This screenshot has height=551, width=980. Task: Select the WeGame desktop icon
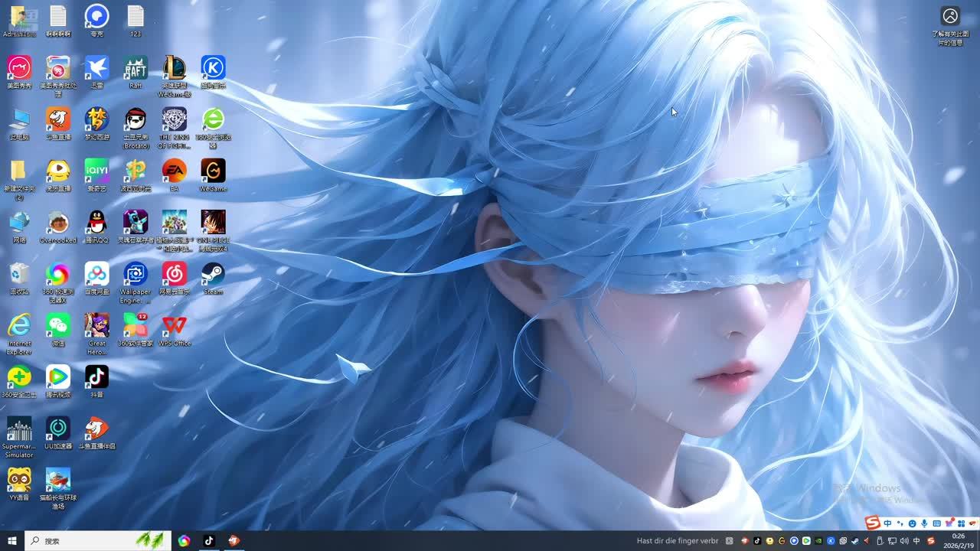point(213,171)
